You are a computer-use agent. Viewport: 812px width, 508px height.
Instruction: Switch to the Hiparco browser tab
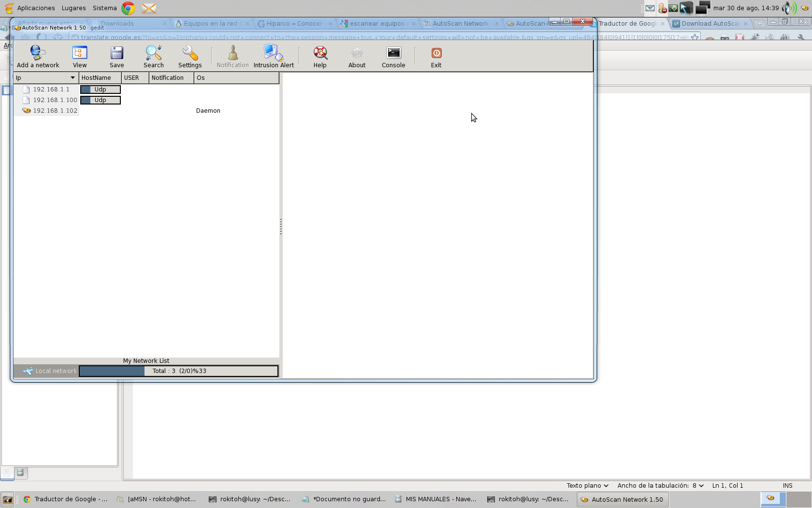click(294, 24)
